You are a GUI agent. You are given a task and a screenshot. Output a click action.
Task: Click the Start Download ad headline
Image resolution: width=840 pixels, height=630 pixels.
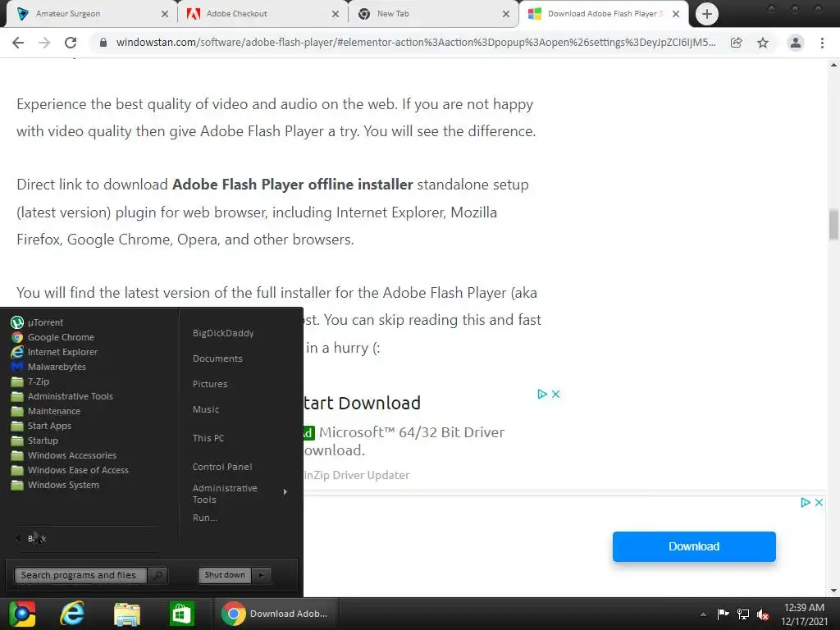(362, 403)
